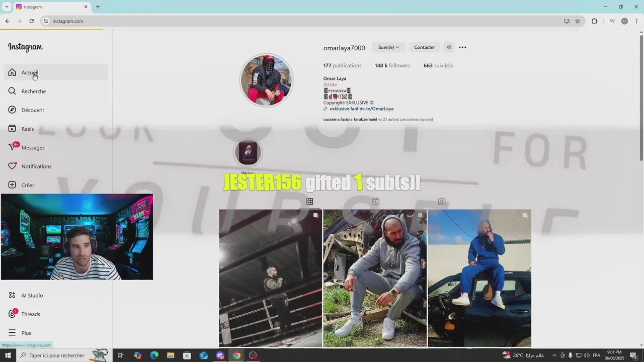
Task: Select the posts grid tab
Action: pos(309,202)
